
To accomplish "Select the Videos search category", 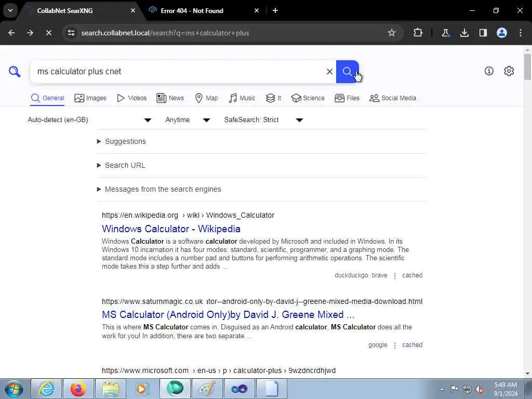I will pyautogui.click(x=131, y=98).
